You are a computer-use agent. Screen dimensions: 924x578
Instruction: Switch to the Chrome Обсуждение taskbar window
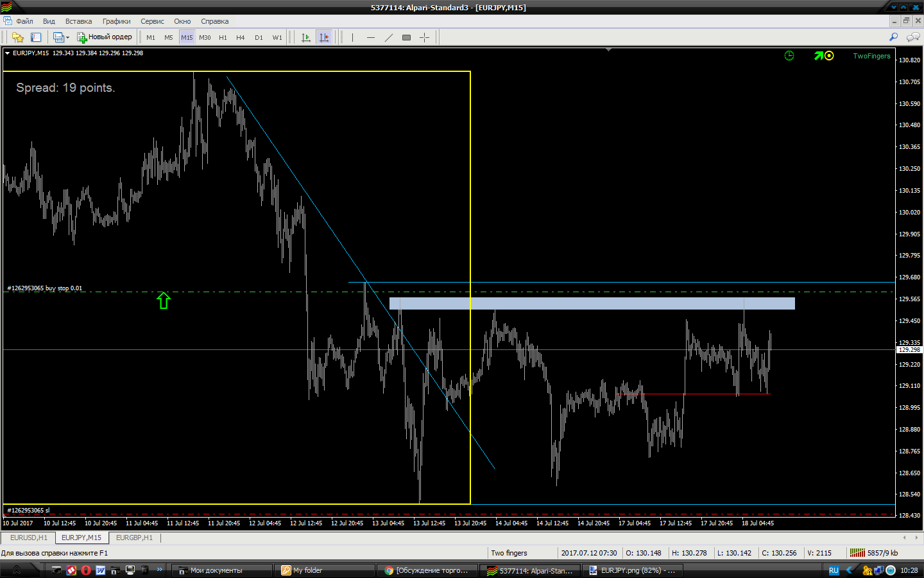coord(427,570)
